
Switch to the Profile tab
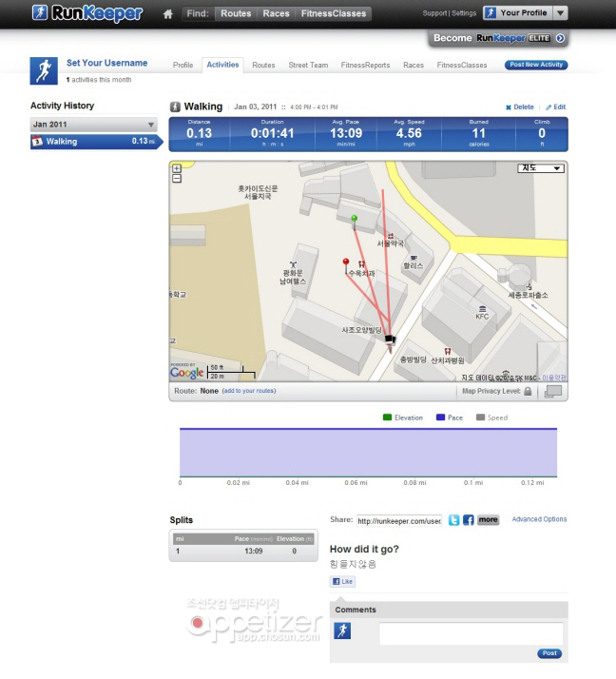[183, 65]
